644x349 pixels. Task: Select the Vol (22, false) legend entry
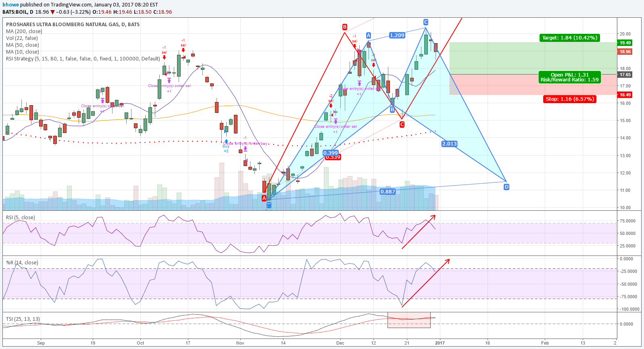click(x=22, y=38)
